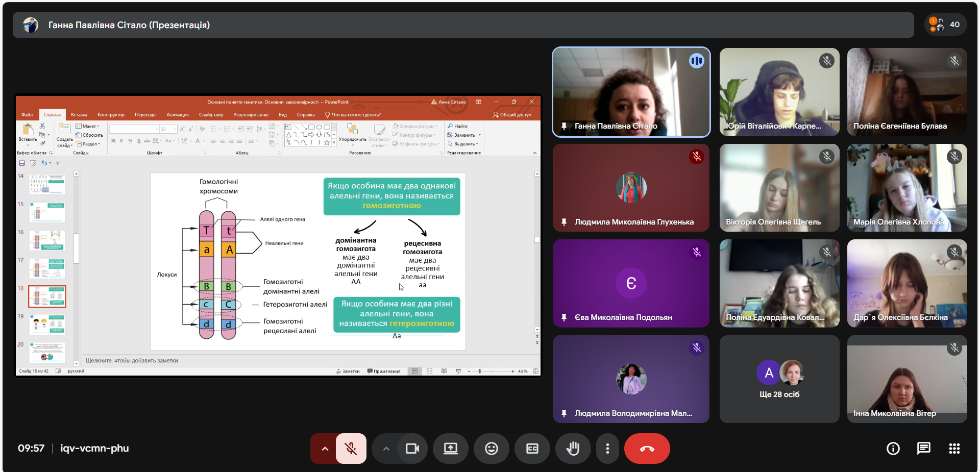Unpin Ганна Павлівна Сітало's video tile

(564, 126)
